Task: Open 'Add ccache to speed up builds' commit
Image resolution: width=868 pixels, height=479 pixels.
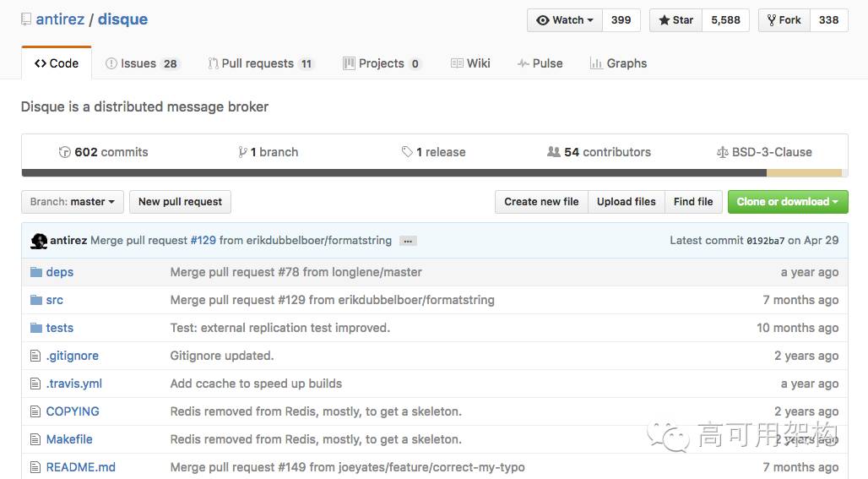Action: (257, 384)
